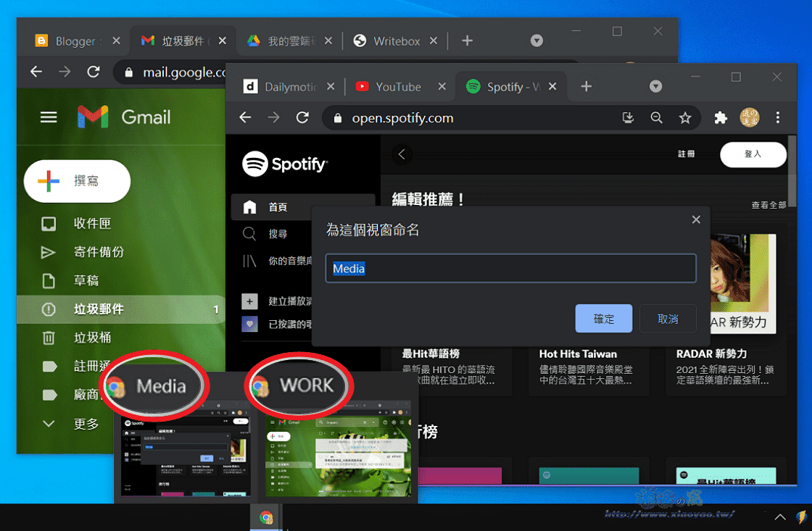Screen dimensions: 812x531
Task: Close the Google Drive tab
Action: click(328, 41)
